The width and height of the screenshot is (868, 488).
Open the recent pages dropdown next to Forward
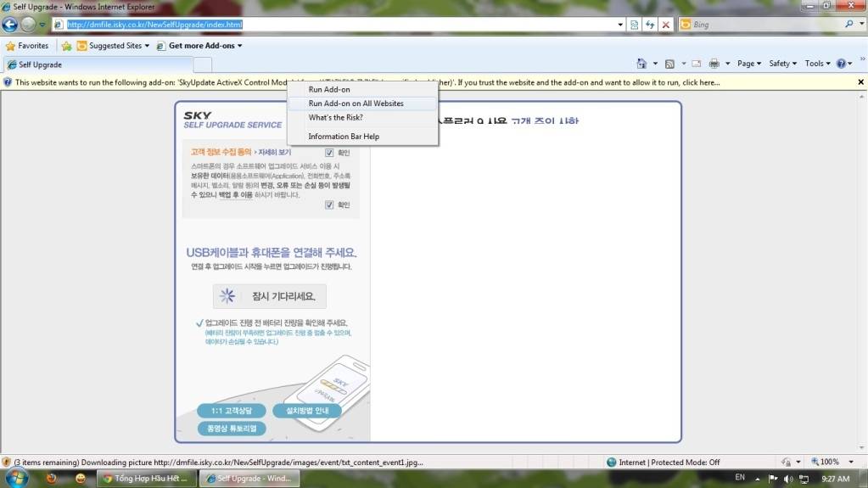tap(42, 25)
